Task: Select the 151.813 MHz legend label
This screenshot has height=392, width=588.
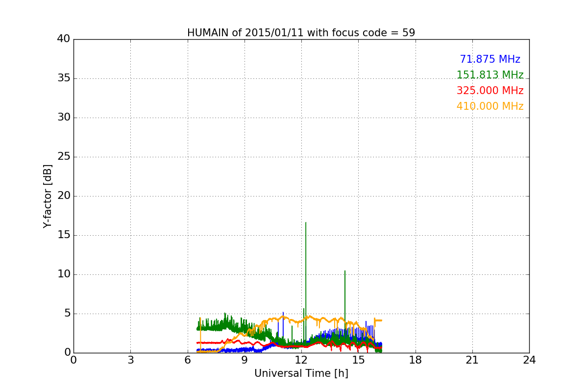Action: tap(490, 75)
